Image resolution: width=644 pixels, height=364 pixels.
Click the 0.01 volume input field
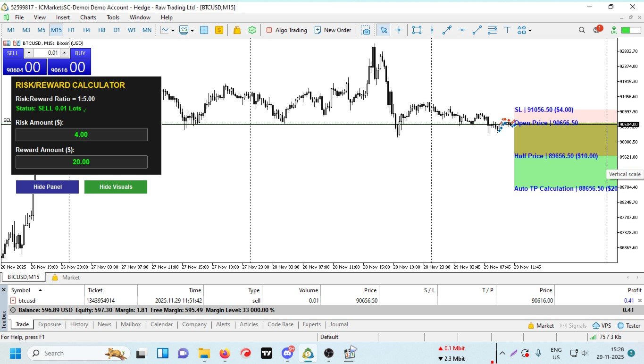(47, 53)
